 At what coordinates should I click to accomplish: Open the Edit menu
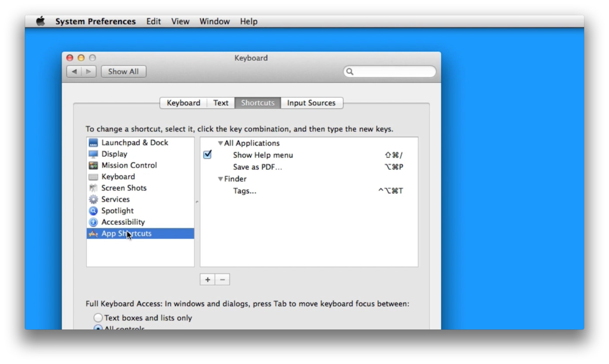pos(153,21)
